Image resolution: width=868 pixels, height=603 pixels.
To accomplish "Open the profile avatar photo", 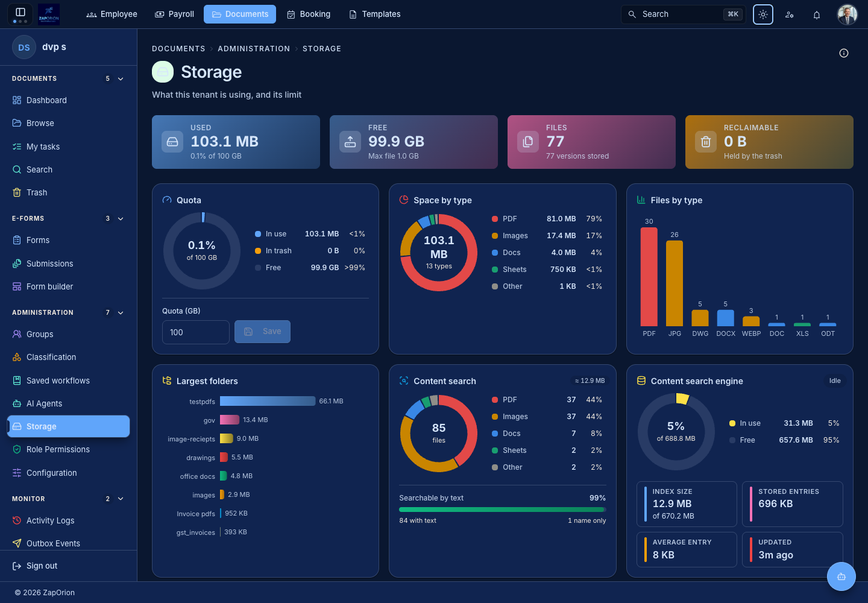I will tap(848, 14).
